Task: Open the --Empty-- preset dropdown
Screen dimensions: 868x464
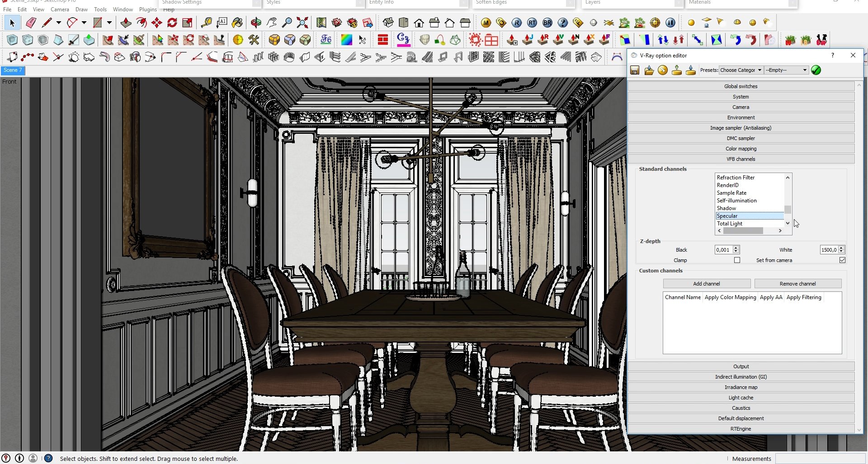Action: [x=786, y=70]
